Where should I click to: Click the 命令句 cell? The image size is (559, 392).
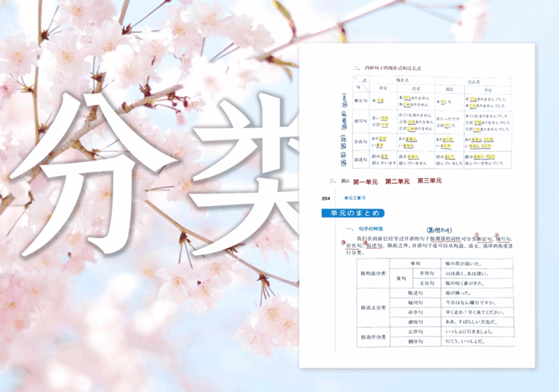click(x=415, y=312)
